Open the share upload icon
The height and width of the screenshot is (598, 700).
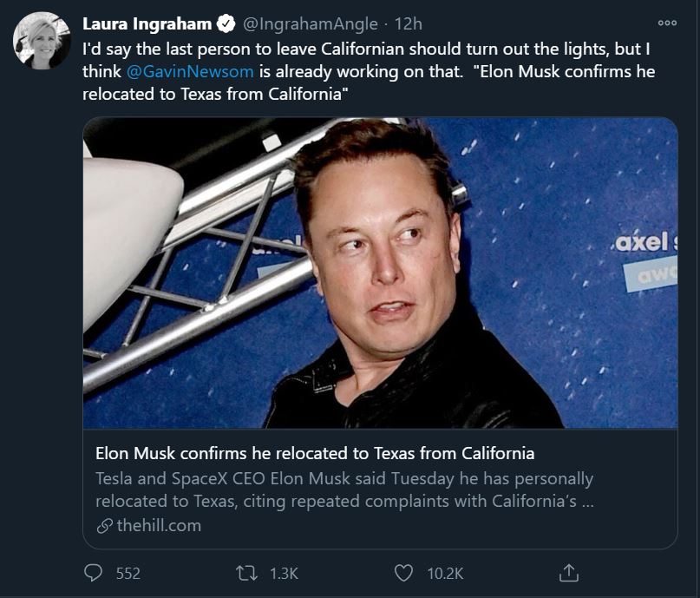point(569,573)
